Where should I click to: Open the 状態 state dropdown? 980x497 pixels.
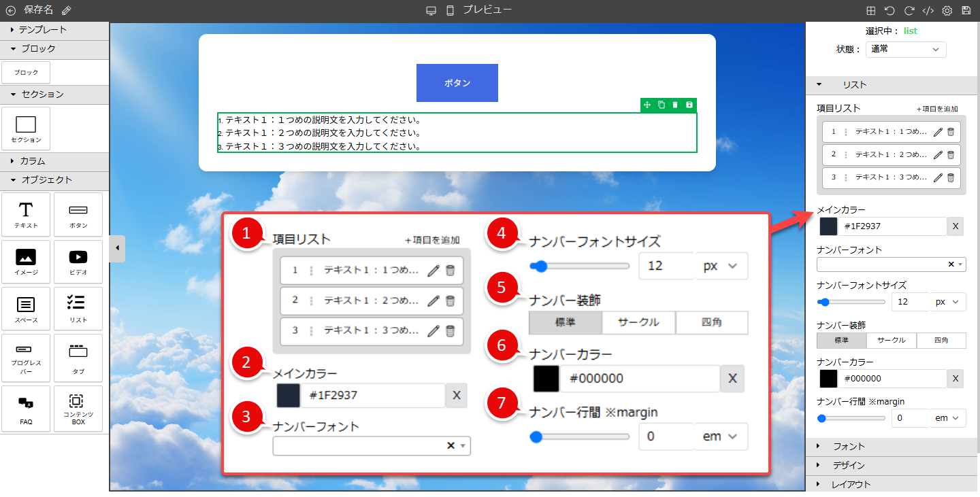coord(906,49)
